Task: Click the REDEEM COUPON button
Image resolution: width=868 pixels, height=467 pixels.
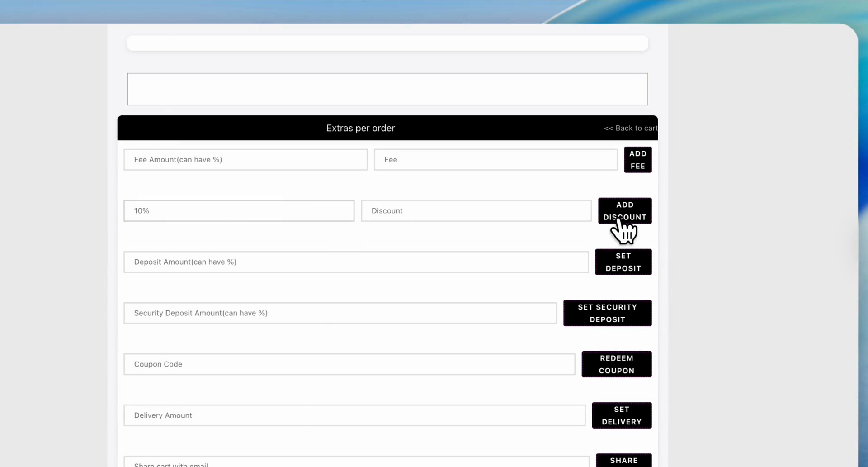Action: tap(616, 364)
